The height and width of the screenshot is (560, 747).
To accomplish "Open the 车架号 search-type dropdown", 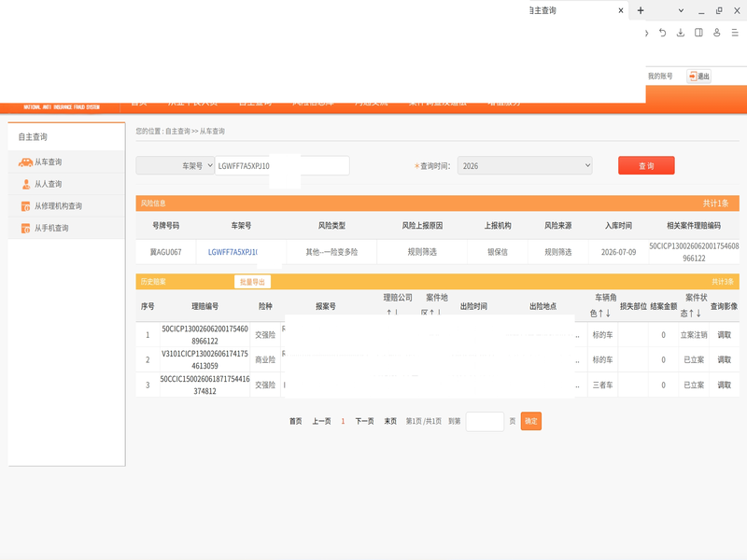I will [175, 166].
